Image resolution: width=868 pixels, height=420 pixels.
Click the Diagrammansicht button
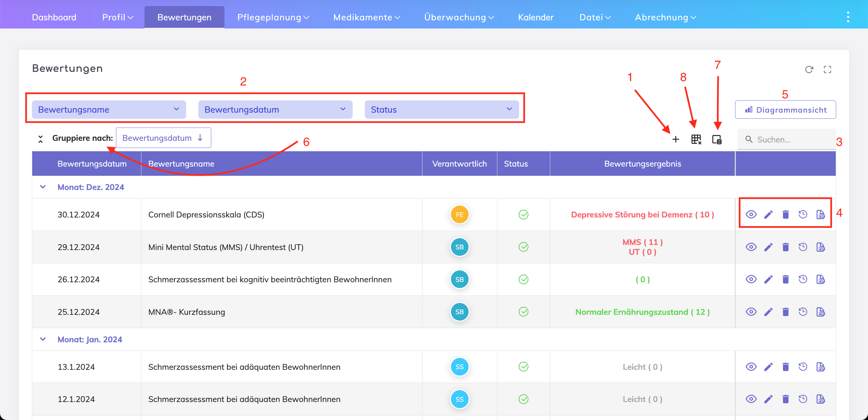click(x=785, y=110)
